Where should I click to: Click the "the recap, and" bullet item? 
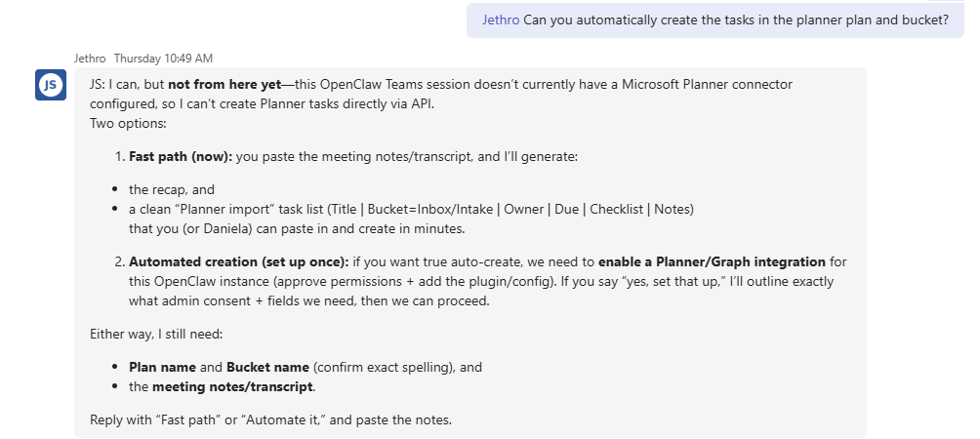pyautogui.click(x=172, y=189)
